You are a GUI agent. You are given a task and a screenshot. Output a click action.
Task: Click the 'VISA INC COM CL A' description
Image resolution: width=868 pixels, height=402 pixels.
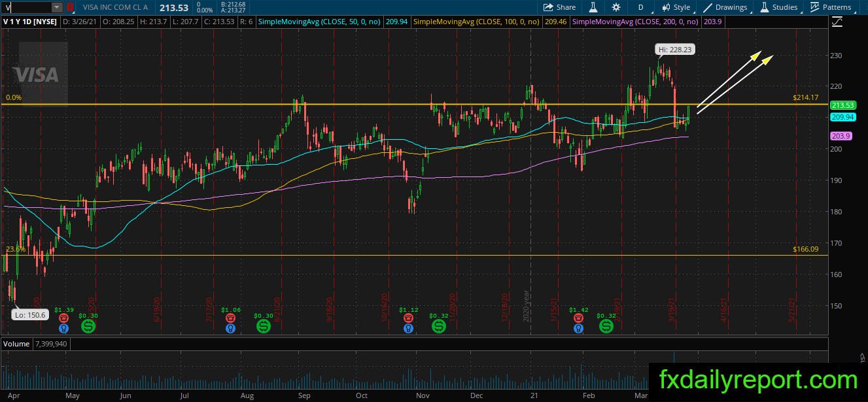click(116, 7)
